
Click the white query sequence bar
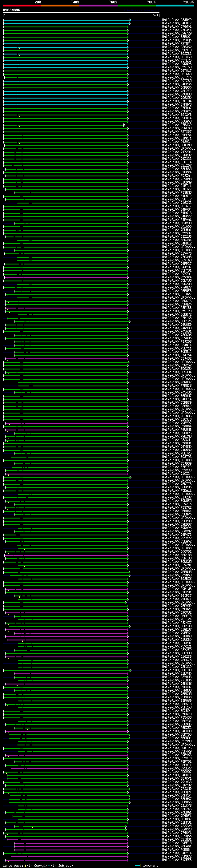tap(81, 12)
